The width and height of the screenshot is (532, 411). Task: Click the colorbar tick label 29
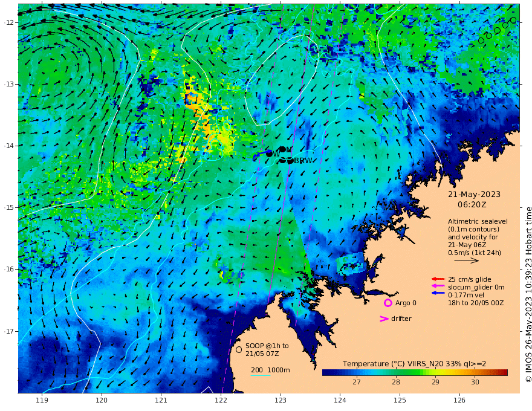click(435, 382)
